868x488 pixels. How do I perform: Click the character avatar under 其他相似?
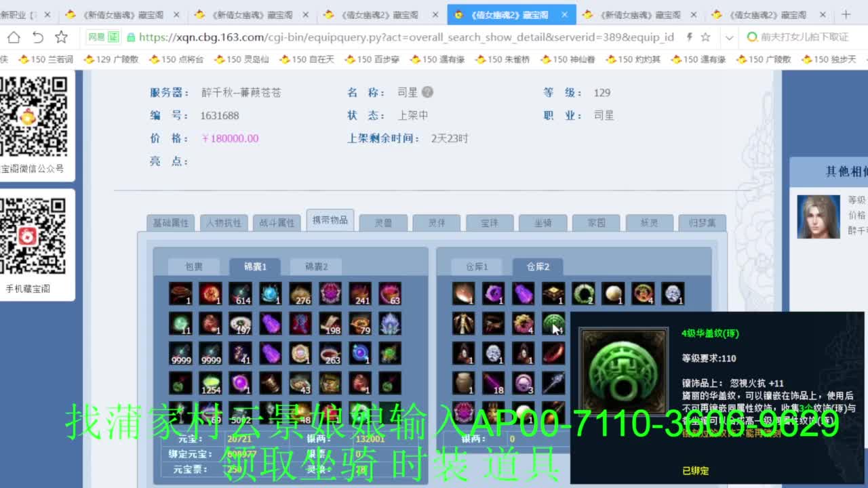pyautogui.click(x=818, y=217)
